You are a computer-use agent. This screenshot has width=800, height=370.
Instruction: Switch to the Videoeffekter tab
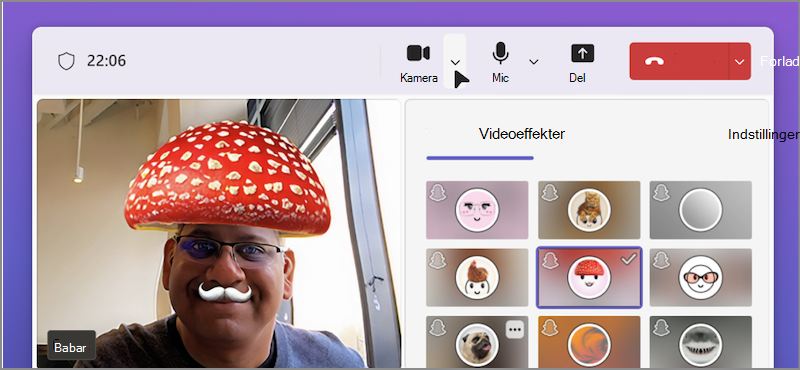point(522,134)
